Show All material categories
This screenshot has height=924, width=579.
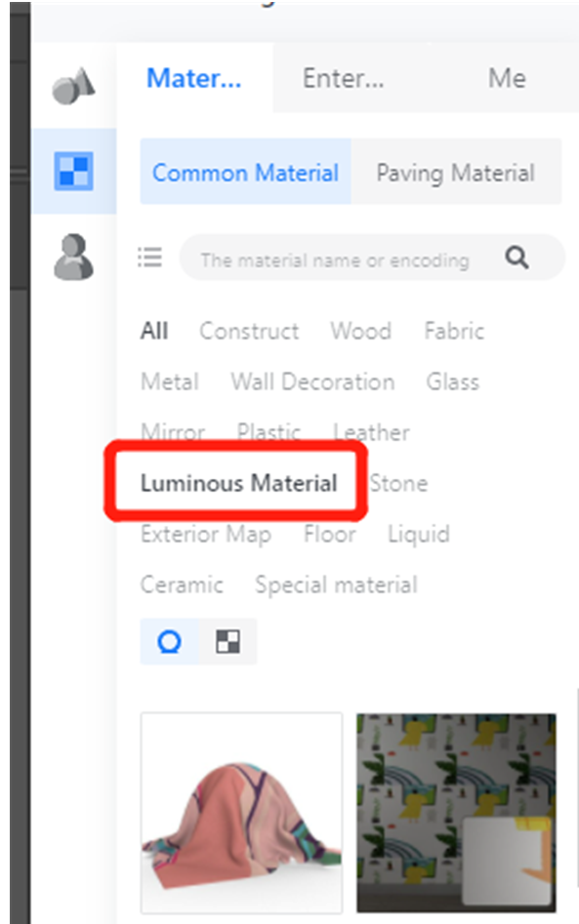154,331
